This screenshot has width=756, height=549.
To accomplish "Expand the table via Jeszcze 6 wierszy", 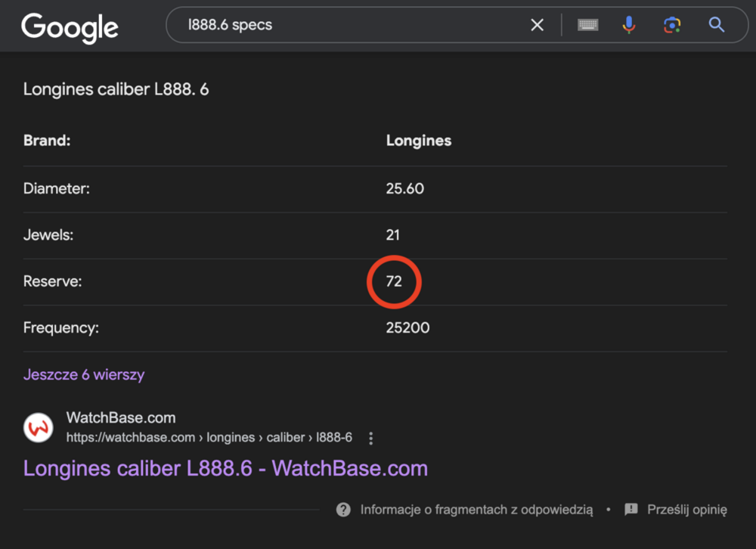I will [x=83, y=374].
